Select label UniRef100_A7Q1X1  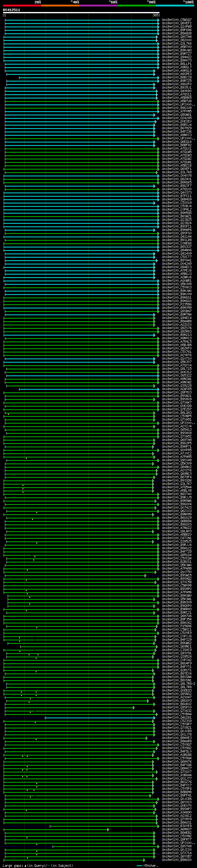tap(177, 149)
